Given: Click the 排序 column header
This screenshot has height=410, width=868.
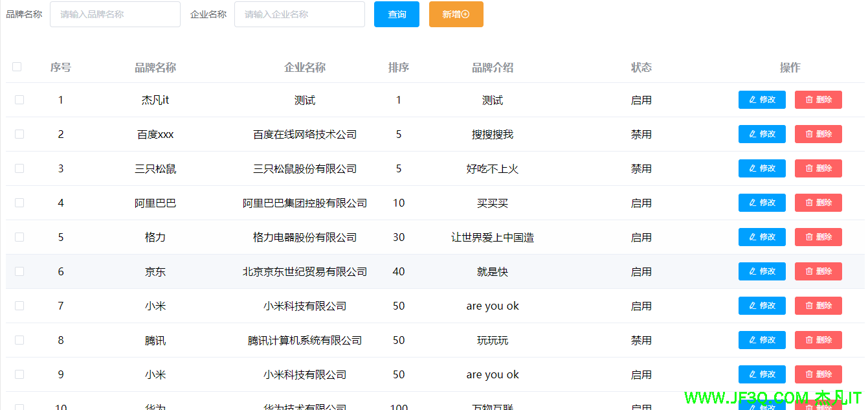Looking at the screenshot, I should (x=398, y=67).
